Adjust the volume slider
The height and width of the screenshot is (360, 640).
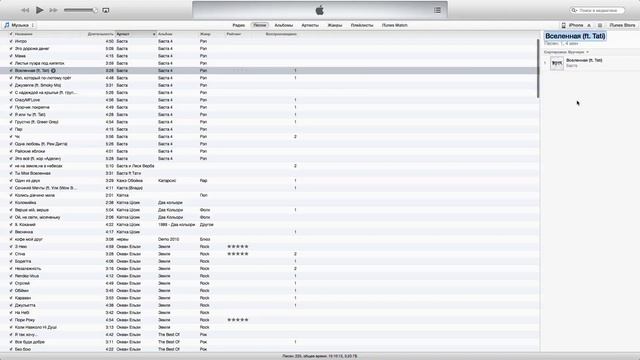click(80, 10)
